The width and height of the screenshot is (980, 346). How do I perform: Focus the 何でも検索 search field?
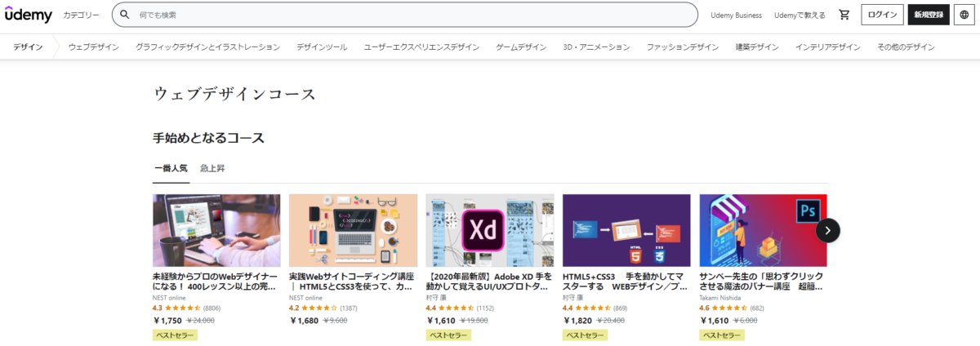404,15
